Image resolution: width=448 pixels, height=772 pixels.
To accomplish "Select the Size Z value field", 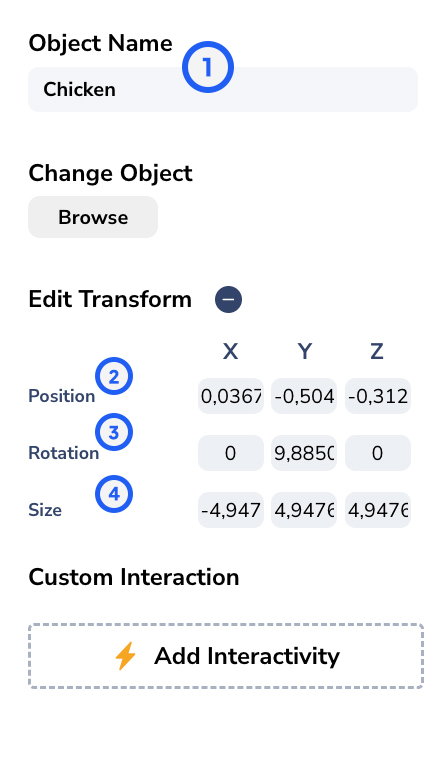I will click(378, 510).
